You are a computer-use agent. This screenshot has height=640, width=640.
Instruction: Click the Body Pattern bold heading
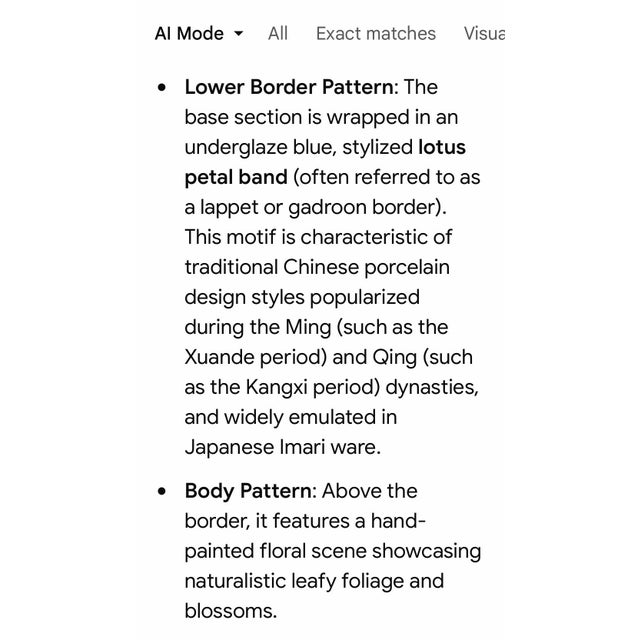click(x=248, y=491)
